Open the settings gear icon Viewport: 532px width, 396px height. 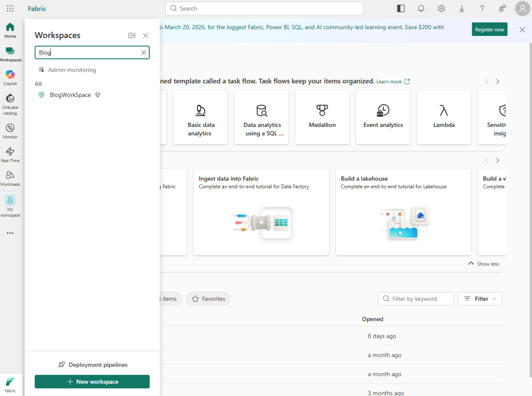tap(442, 8)
